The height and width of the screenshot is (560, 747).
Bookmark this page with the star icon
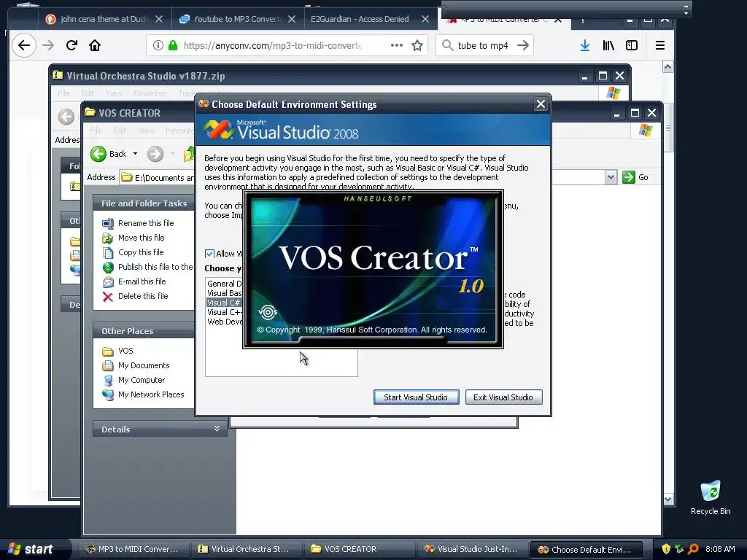pos(417,45)
